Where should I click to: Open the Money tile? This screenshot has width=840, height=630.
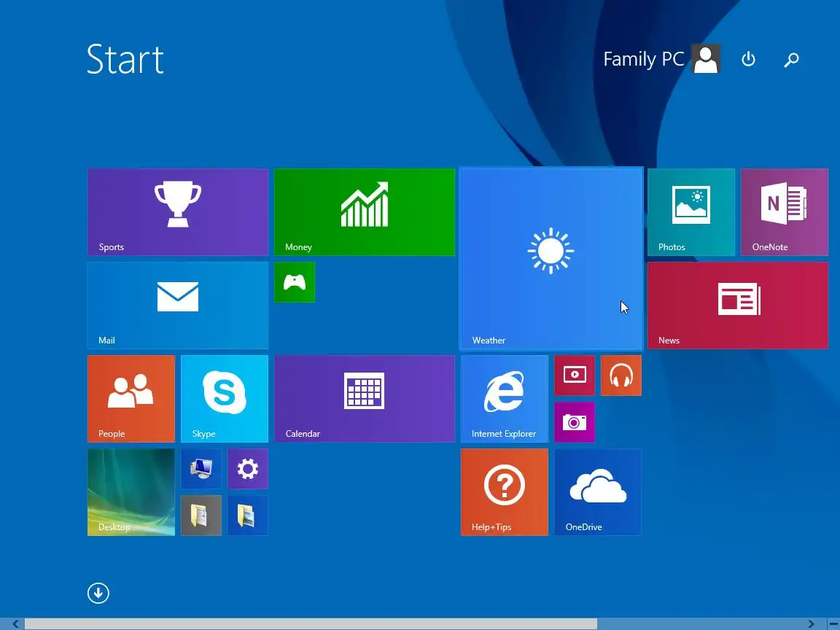(365, 212)
